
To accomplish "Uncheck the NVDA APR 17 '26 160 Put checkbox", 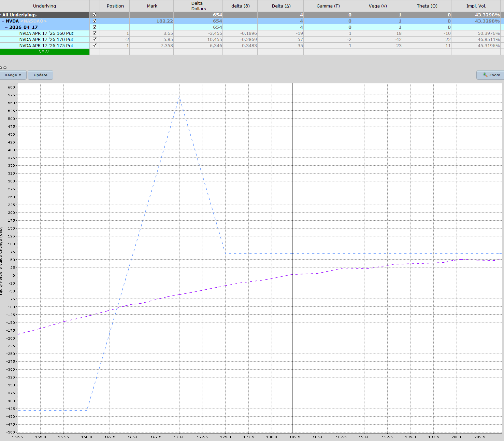I will (x=95, y=33).
